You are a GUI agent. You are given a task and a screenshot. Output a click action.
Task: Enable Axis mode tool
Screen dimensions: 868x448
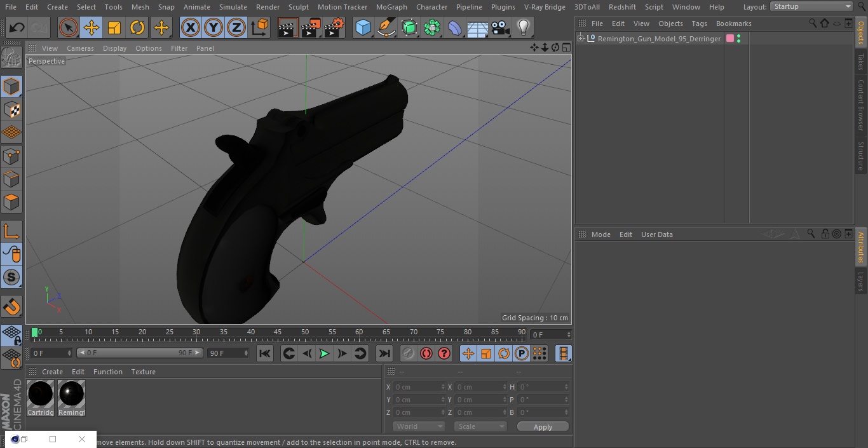11,232
